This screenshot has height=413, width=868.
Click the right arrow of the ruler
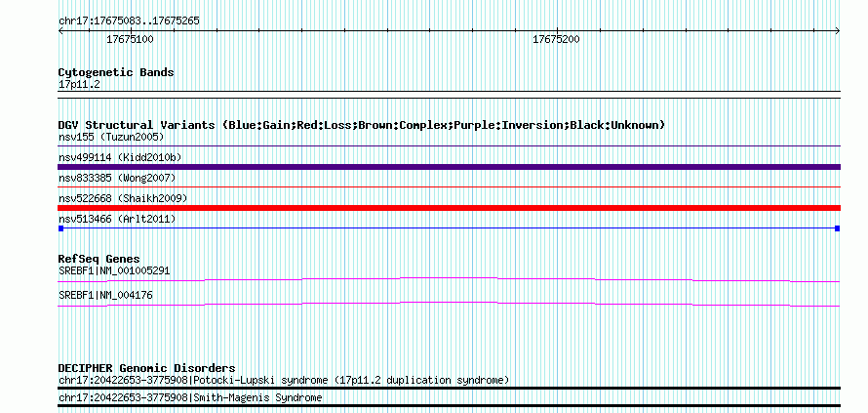[838, 31]
